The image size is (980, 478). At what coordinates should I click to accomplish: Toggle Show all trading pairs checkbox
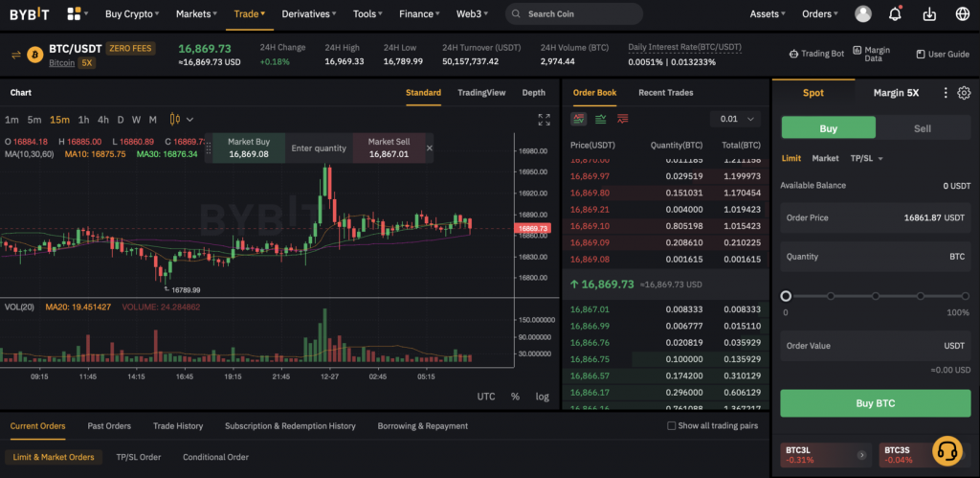click(x=671, y=425)
